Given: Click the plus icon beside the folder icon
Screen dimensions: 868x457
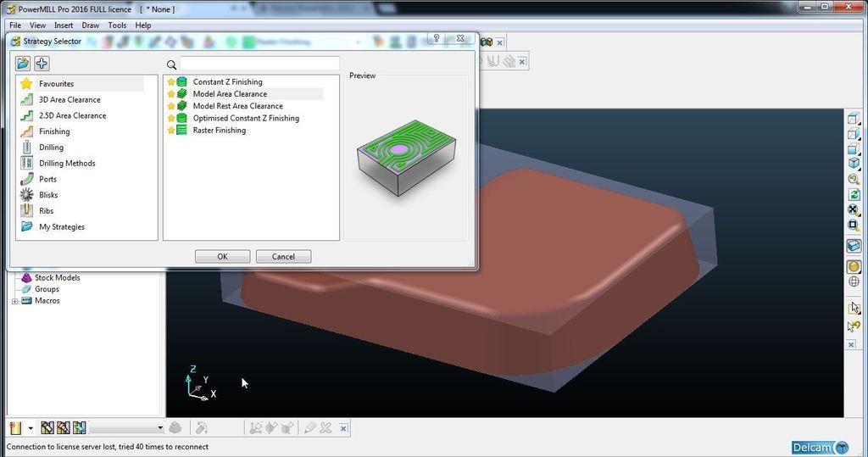Looking at the screenshot, I should (42, 64).
